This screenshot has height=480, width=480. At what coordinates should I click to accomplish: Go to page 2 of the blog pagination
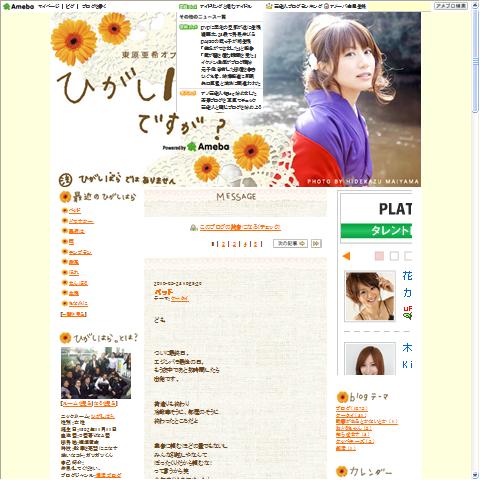point(223,244)
